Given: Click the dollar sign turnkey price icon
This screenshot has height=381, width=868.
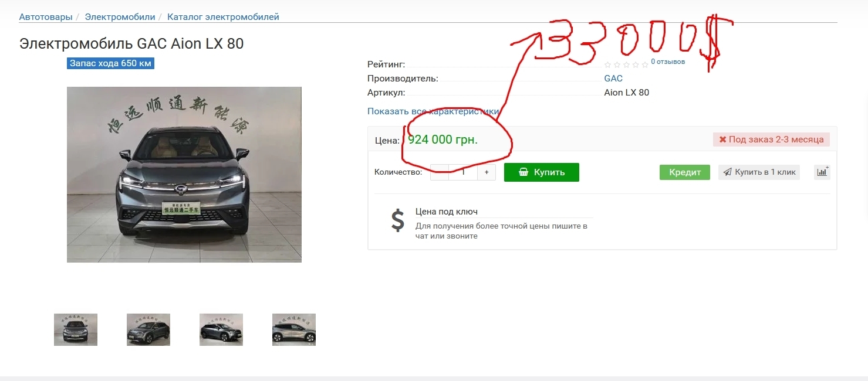Looking at the screenshot, I should pyautogui.click(x=398, y=220).
